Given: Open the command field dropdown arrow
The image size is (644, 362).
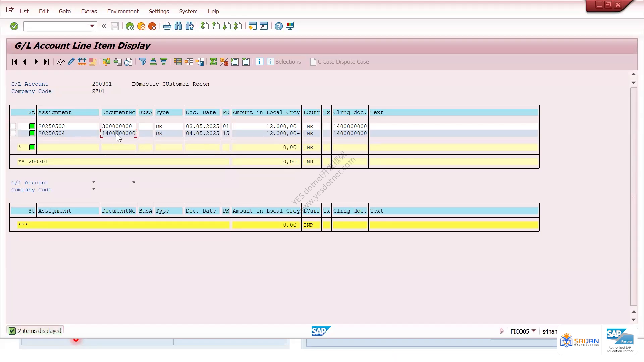Looking at the screenshot, I should coord(92,26).
